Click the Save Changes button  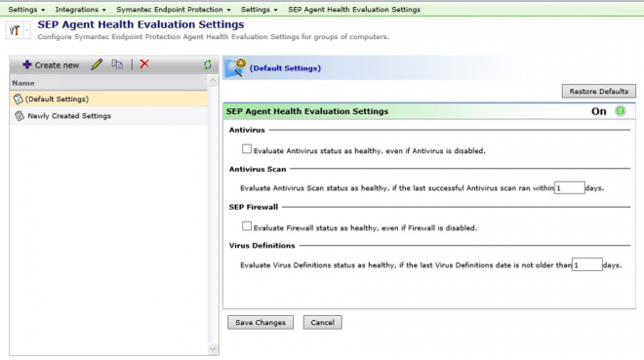[x=261, y=322]
